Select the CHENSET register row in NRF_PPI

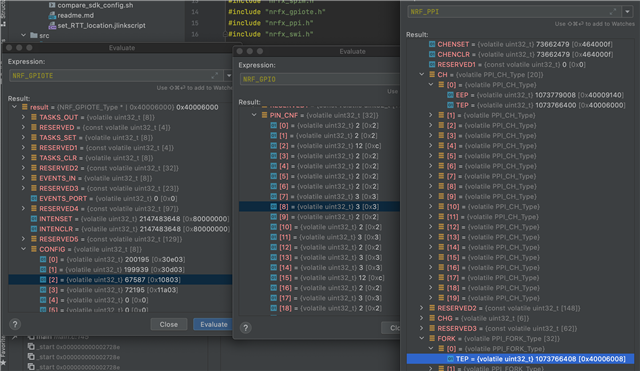coord(520,44)
